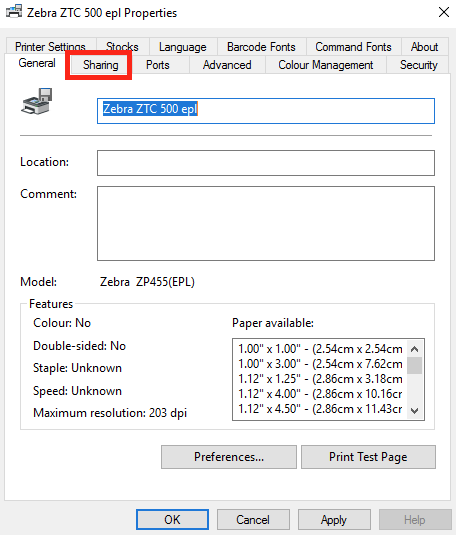Image resolution: width=456 pixels, height=535 pixels.
Task: Open the About tab
Action: pyautogui.click(x=424, y=47)
